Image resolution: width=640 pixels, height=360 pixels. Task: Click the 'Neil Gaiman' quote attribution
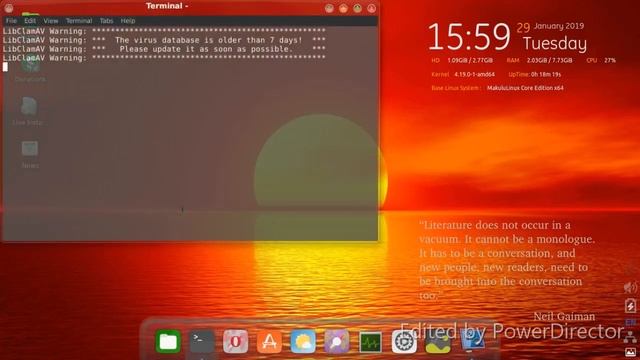564,316
